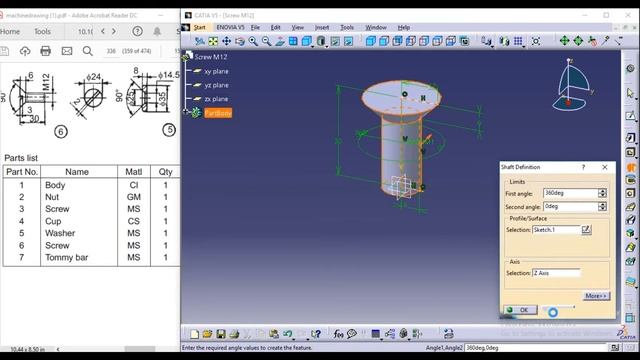Click the email envelope icon in Acrobat

pos(67,51)
